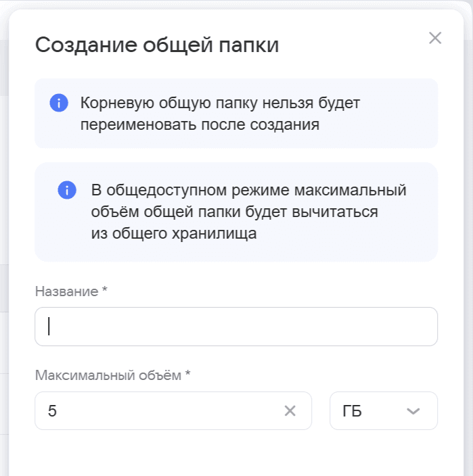The height and width of the screenshot is (476, 473).
Task: Click info icon beside Корневую общую папку notice
Action: point(59,103)
